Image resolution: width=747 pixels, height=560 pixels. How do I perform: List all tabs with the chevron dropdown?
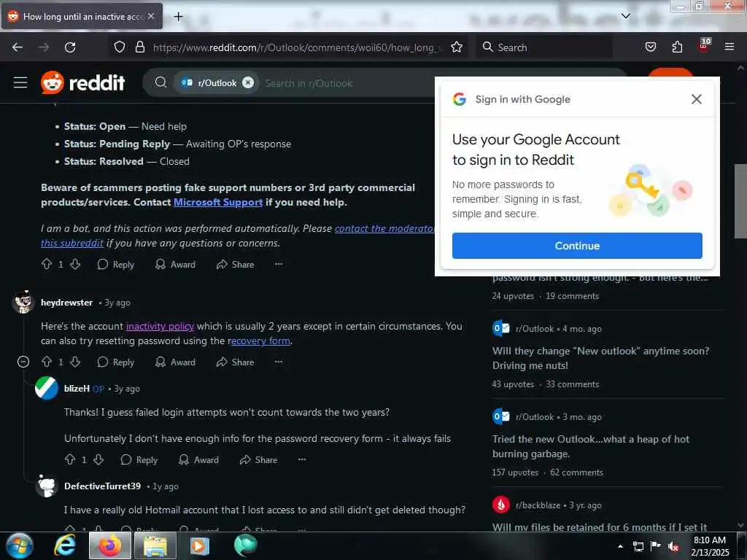pyautogui.click(x=626, y=16)
